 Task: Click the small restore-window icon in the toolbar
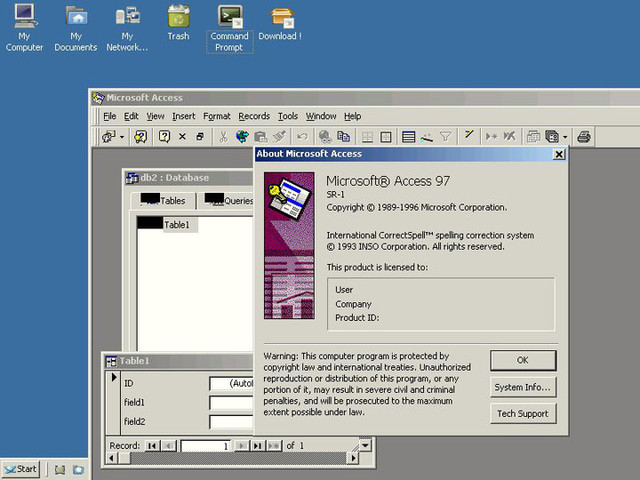click(x=200, y=137)
